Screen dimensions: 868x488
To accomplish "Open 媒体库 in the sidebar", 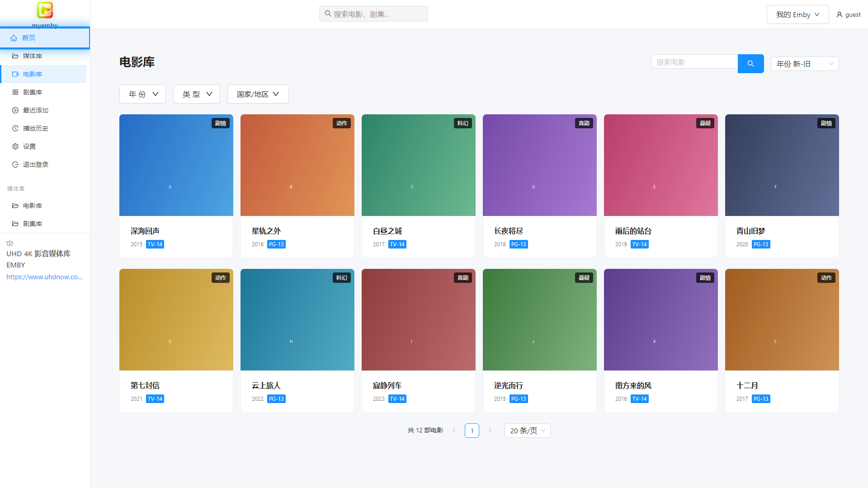I will click(43, 56).
